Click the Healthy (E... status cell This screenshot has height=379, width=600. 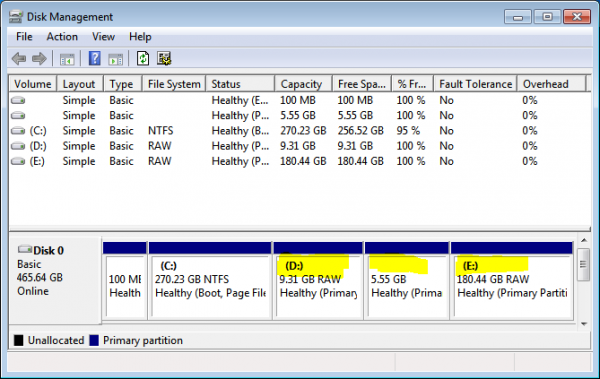[240, 101]
